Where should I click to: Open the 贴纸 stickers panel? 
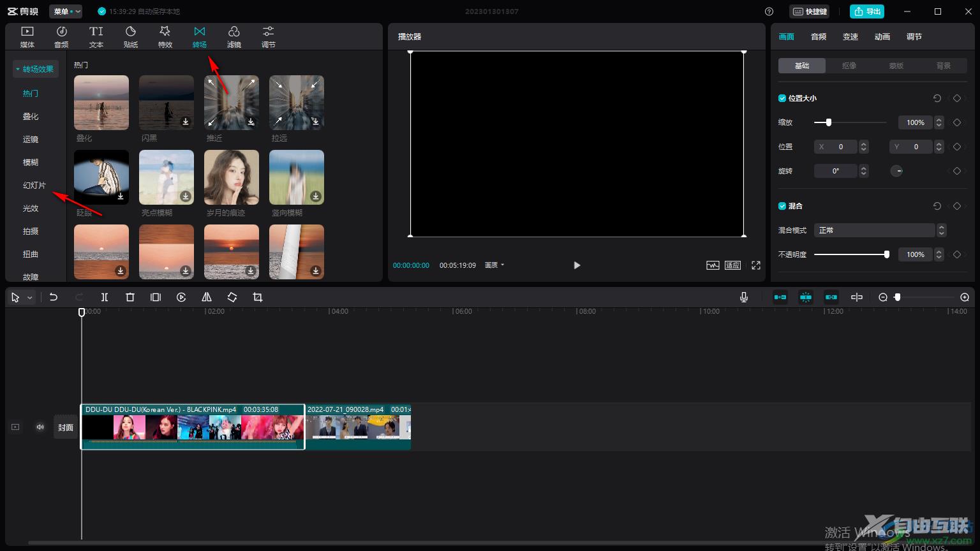point(131,37)
